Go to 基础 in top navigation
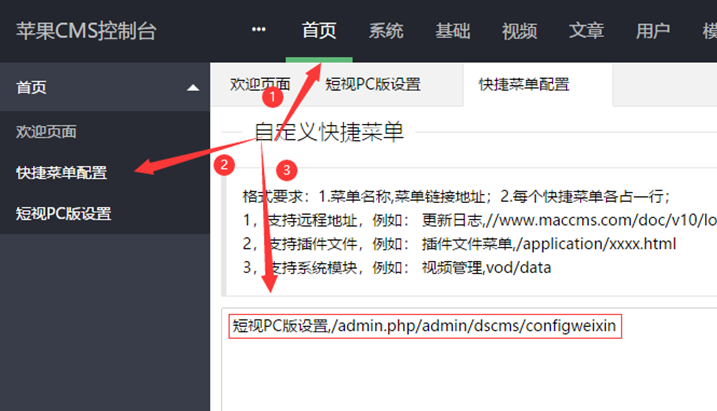Image resolution: width=717 pixels, height=411 pixels. click(x=453, y=31)
